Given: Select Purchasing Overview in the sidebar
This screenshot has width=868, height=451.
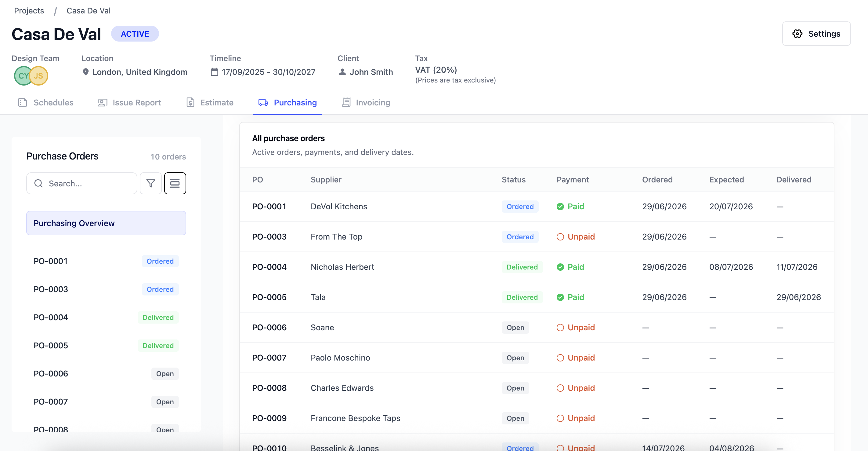Looking at the screenshot, I should [106, 223].
